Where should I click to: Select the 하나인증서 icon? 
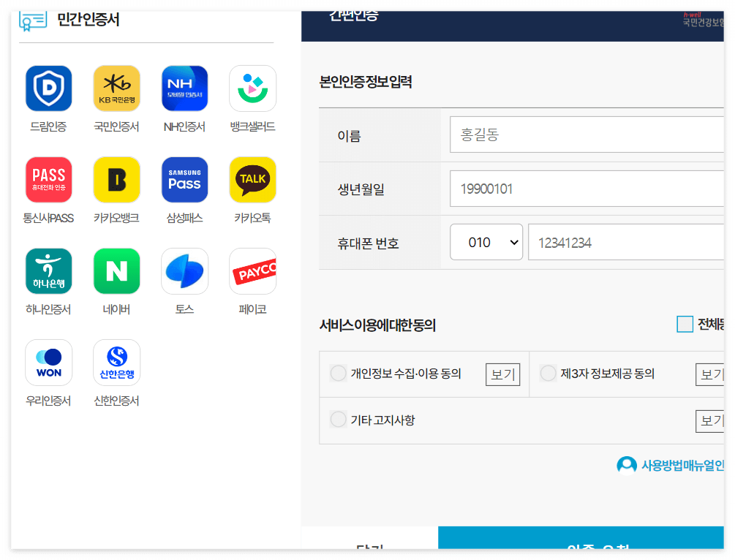coord(49,271)
